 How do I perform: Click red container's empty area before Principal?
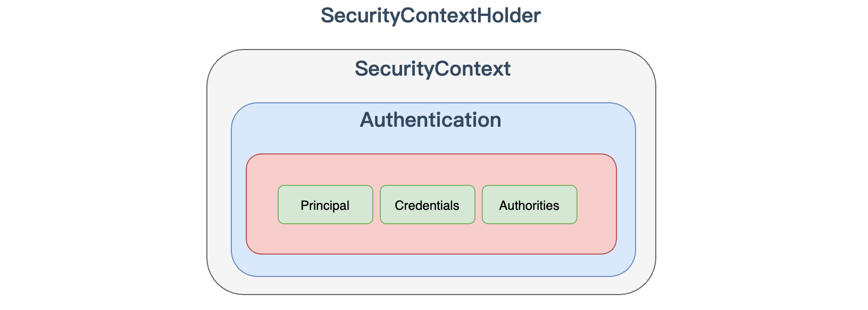pyautogui.click(x=262, y=205)
